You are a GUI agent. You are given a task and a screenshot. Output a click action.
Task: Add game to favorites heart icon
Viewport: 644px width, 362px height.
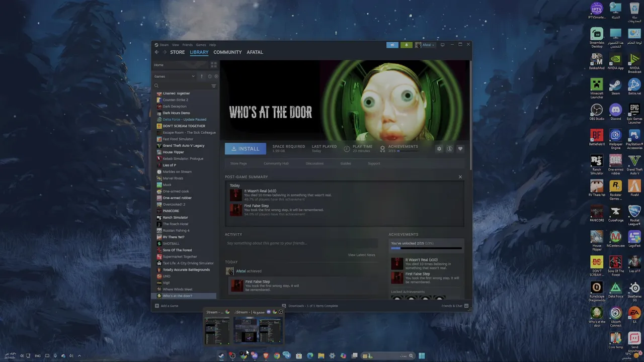[x=460, y=149]
